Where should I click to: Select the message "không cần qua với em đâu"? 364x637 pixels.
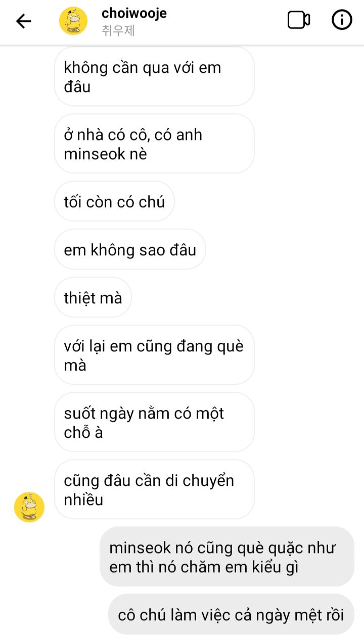pos(154,77)
